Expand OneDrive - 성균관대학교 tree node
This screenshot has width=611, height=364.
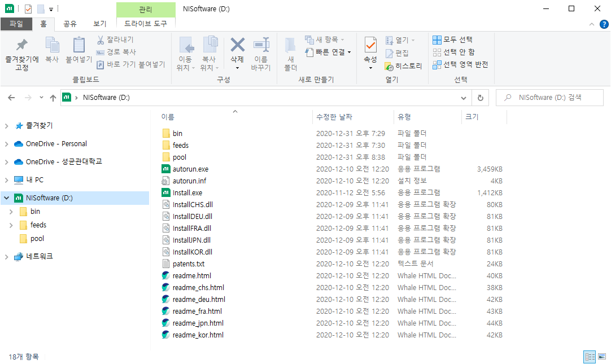tap(7, 162)
